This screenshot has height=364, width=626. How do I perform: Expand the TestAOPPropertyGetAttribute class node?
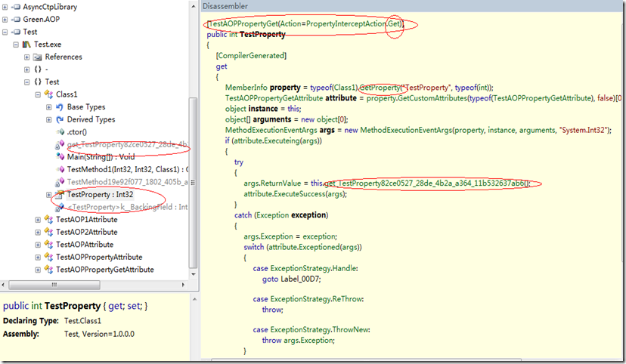click(x=38, y=270)
